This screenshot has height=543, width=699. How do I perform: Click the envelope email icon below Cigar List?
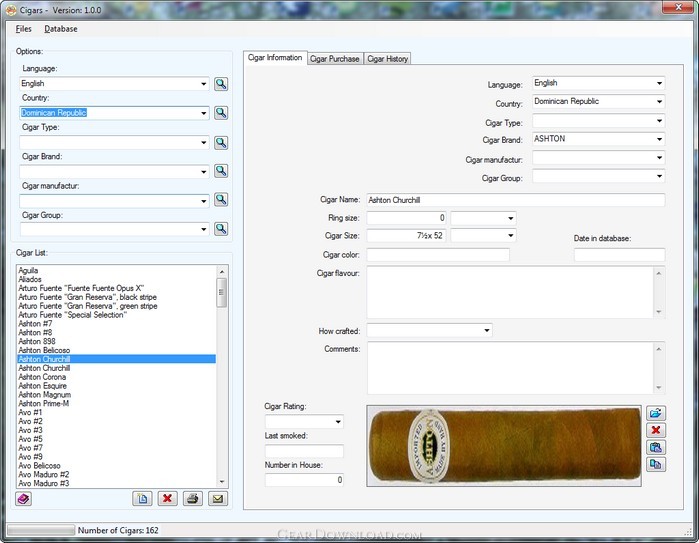[x=218, y=498]
